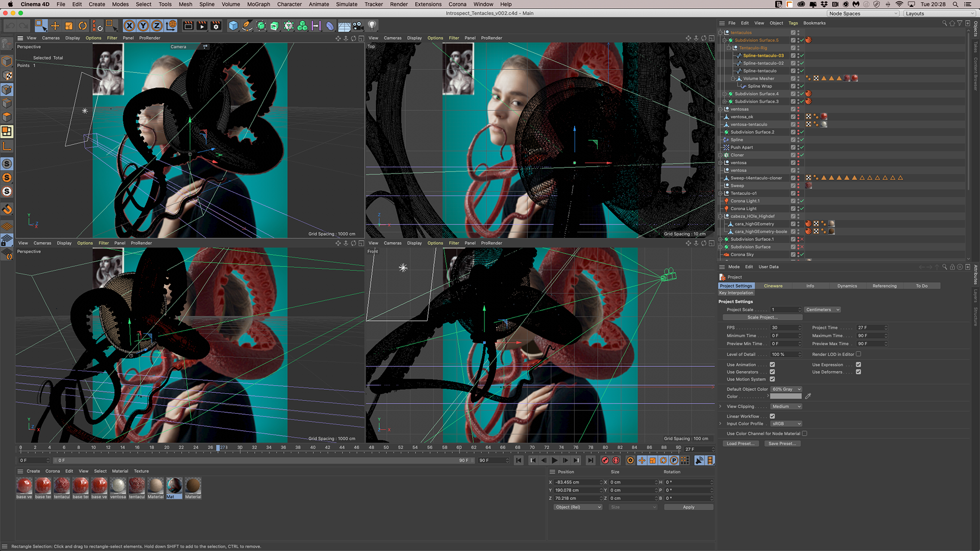Open the View Clipping Medium dropdown

[x=786, y=407]
